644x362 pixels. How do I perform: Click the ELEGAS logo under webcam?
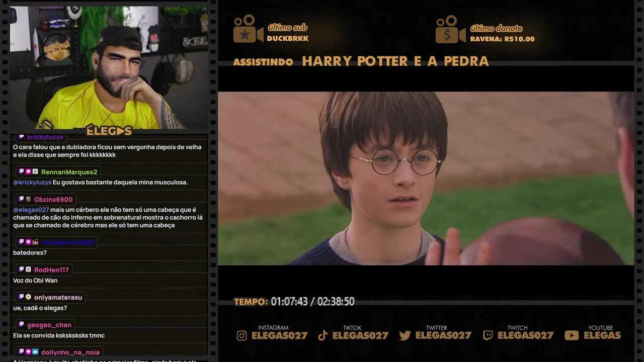click(x=109, y=131)
